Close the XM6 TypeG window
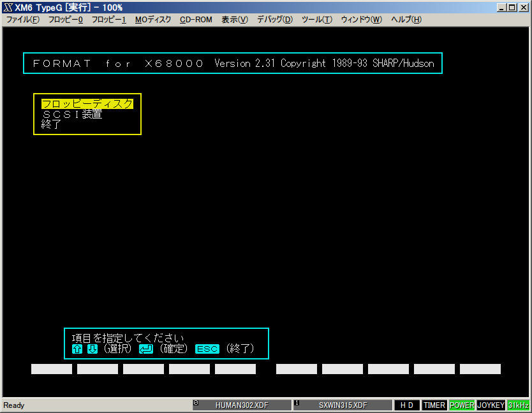Image resolution: width=532 pixels, height=413 pixels. pos(524,7)
